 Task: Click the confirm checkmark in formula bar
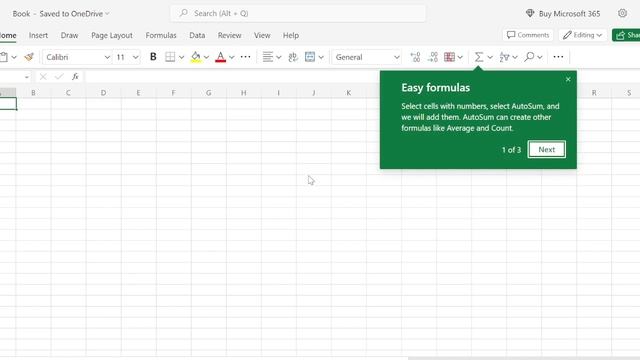point(59,76)
